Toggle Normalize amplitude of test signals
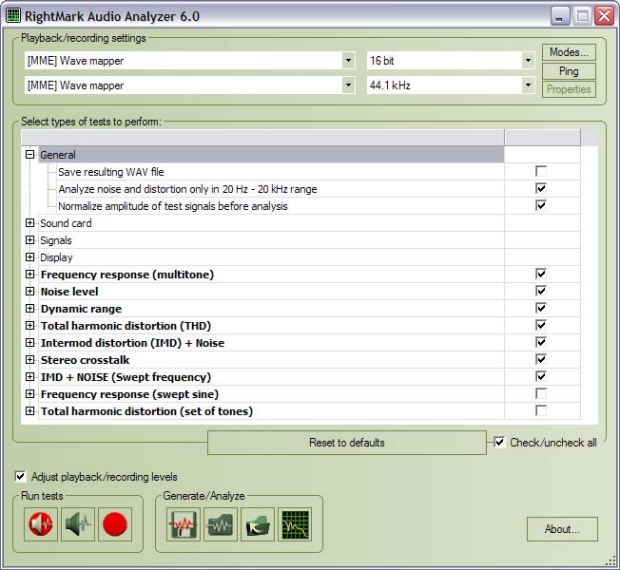This screenshot has height=570, width=620. [541, 205]
